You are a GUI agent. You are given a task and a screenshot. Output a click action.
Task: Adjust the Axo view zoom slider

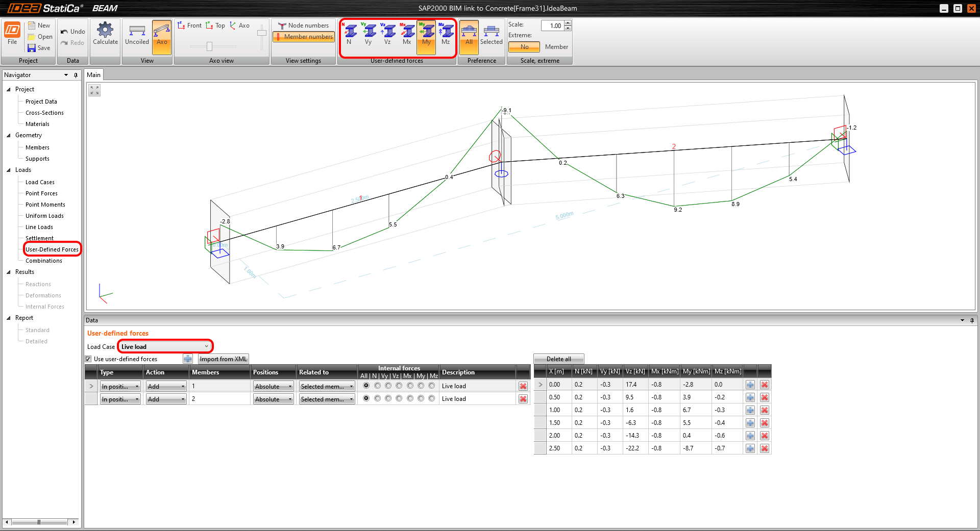pos(209,46)
